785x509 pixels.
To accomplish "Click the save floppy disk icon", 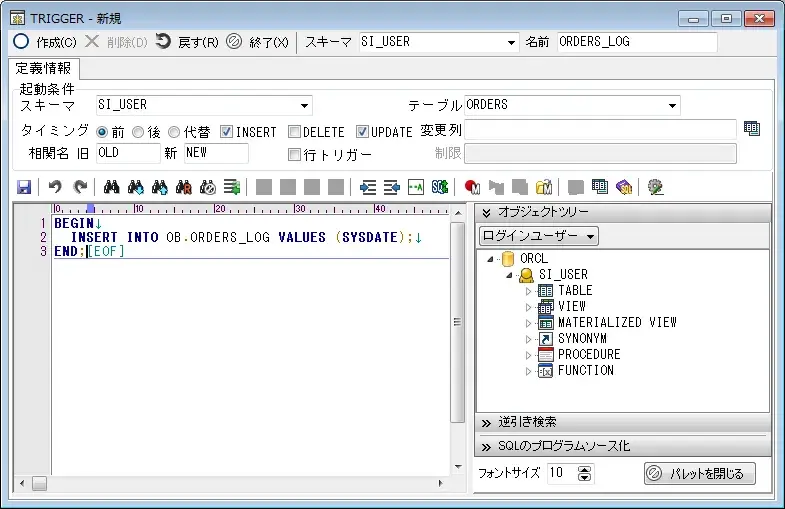I will tap(24, 187).
